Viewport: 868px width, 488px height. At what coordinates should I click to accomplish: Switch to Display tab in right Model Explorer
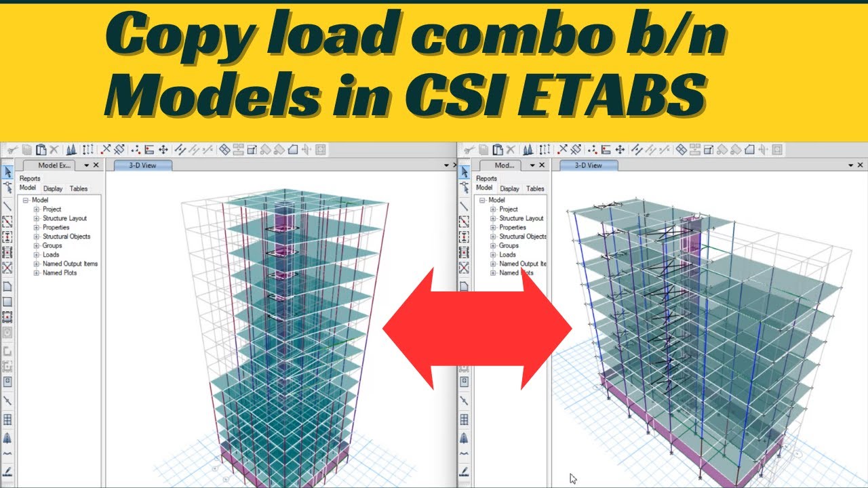click(509, 188)
